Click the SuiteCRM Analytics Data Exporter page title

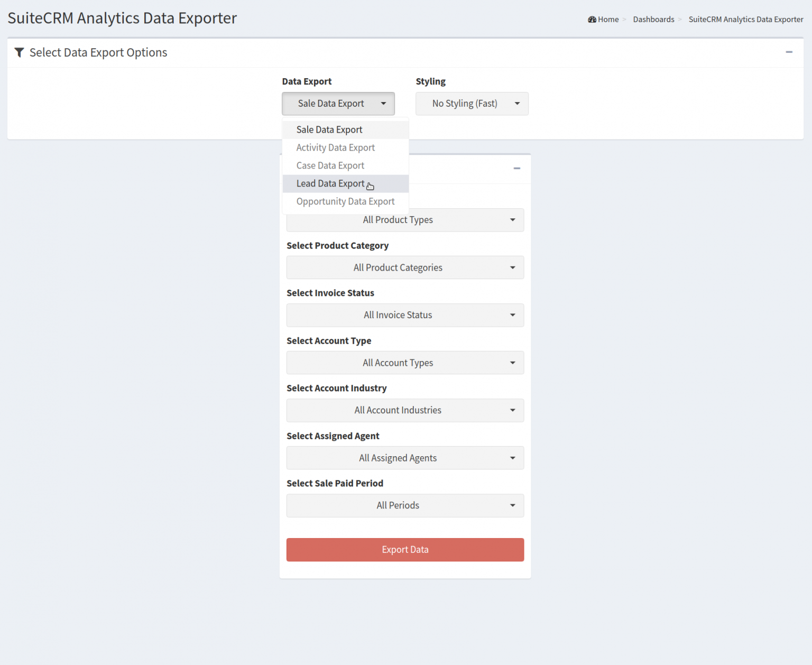[x=122, y=18]
